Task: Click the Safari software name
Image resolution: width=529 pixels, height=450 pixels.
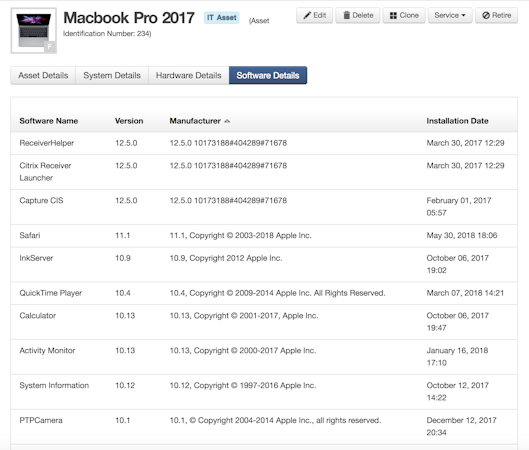Action: [x=30, y=235]
